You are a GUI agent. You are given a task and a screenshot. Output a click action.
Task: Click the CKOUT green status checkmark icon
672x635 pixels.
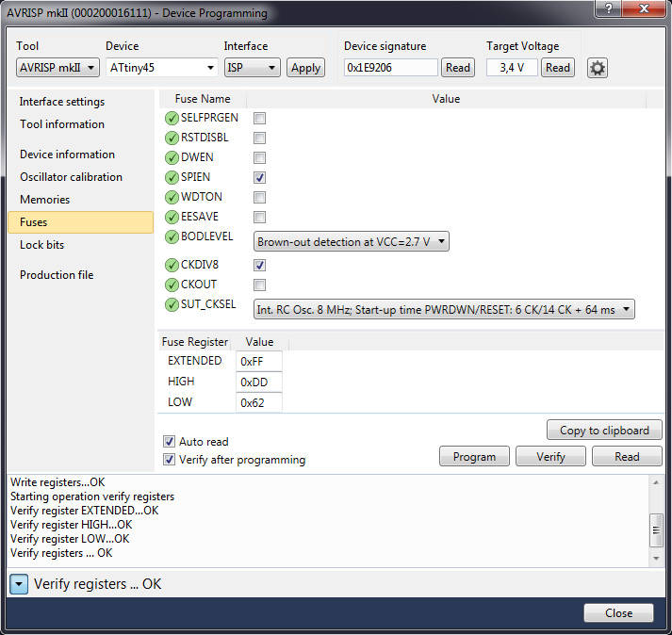tap(172, 285)
